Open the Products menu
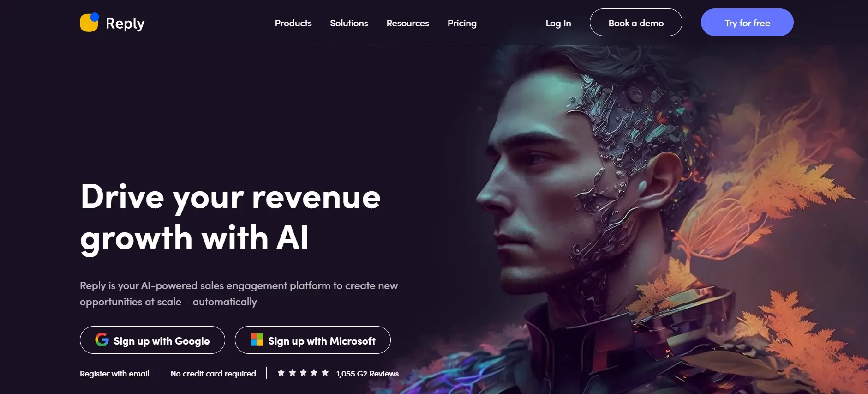Screen dimensions: 868x394 [x=293, y=23]
